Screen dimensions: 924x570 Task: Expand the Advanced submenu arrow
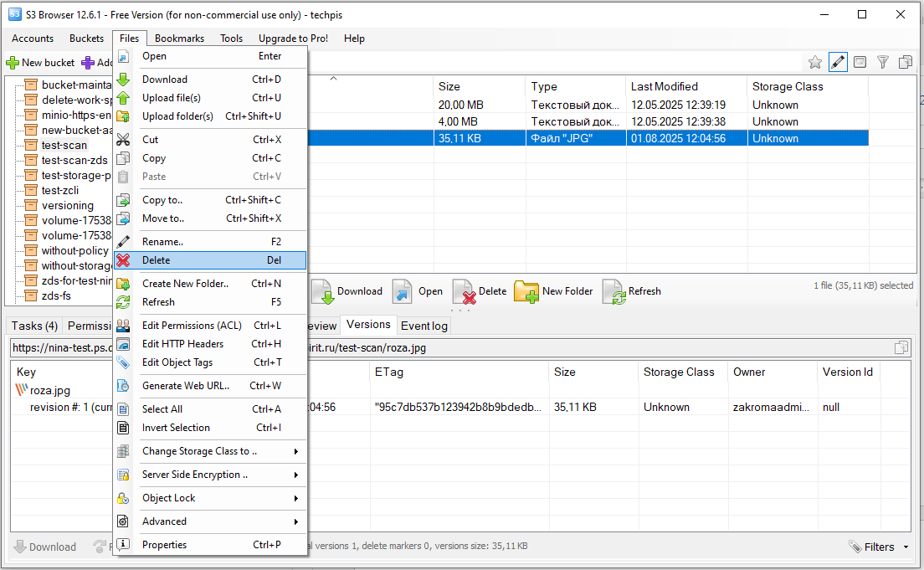point(295,521)
